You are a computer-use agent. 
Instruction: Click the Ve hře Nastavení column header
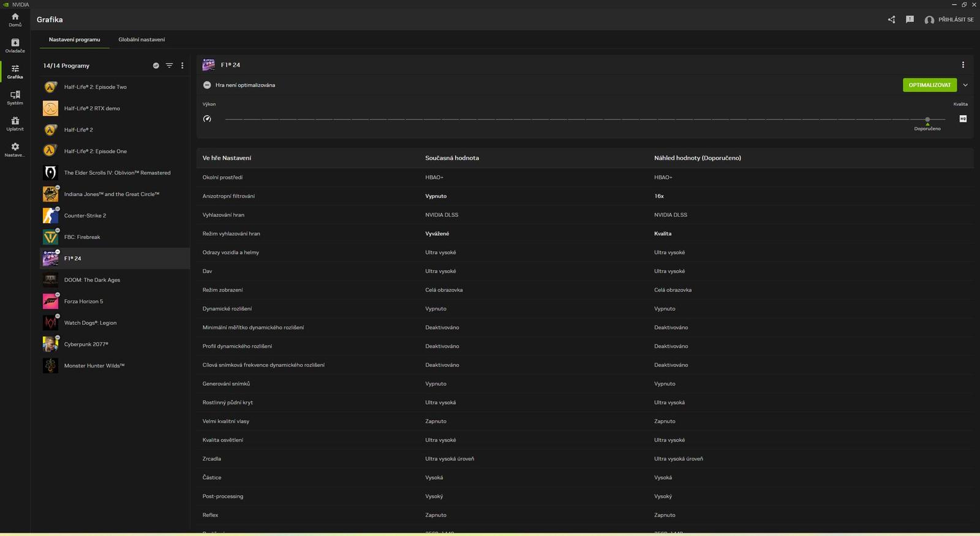pyautogui.click(x=227, y=158)
